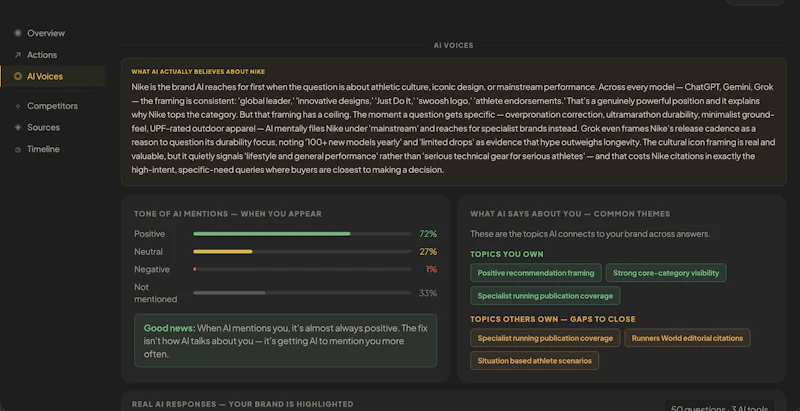Viewport: 800px width, 411px height.
Task: Open the Competitors page
Action: tap(53, 106)
